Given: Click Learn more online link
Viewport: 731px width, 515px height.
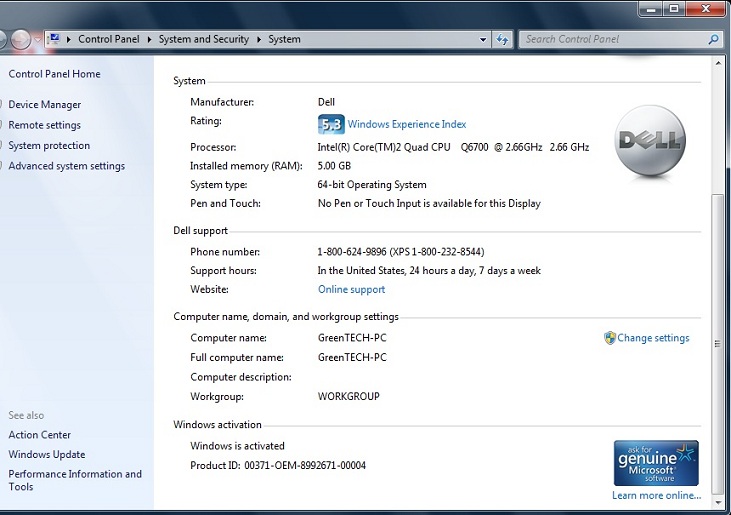Looking at the screenshot, I should (656, 495).
